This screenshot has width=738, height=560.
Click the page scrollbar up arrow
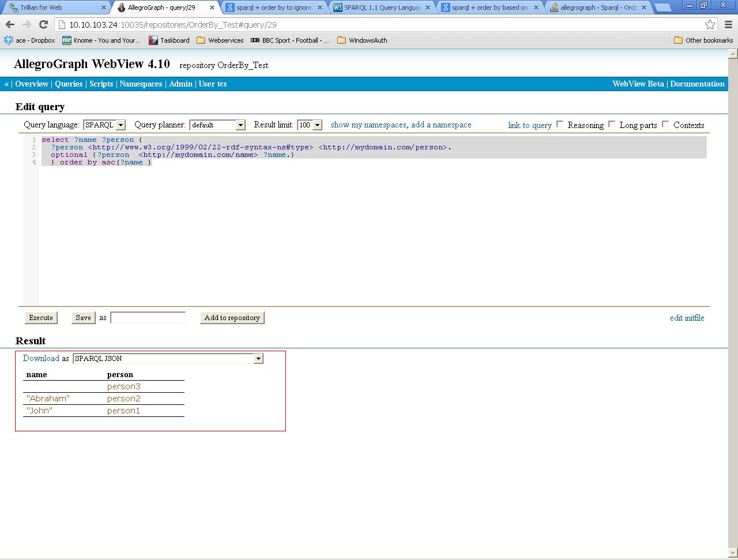point(733,54)
